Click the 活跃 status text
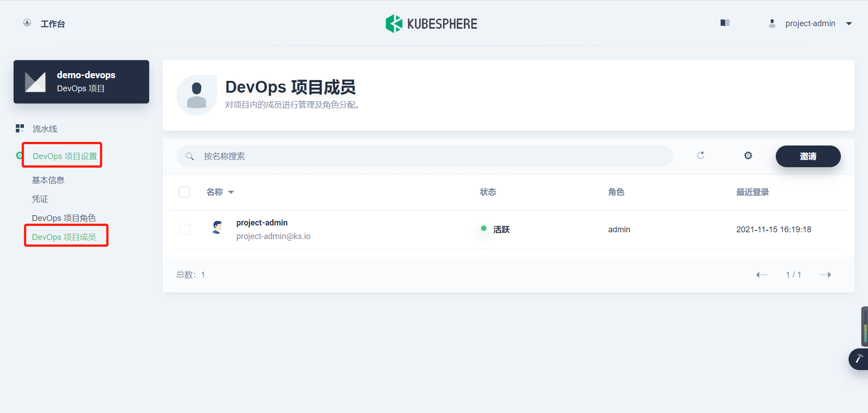The image size is (868, 413). [501, 230]
